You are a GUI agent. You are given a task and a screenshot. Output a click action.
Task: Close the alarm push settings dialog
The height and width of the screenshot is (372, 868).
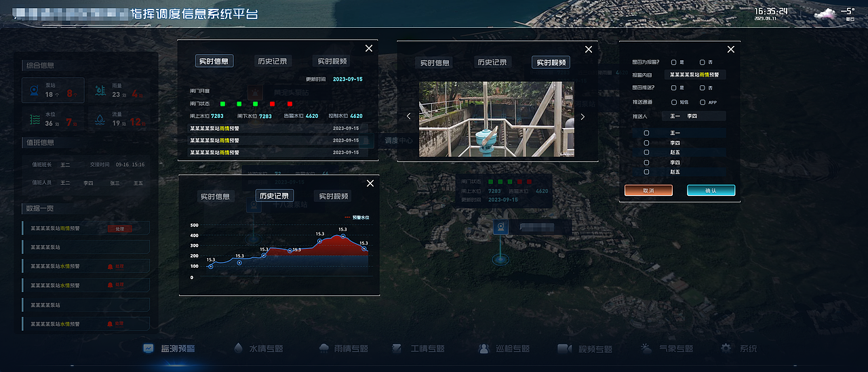pos(731,49)
